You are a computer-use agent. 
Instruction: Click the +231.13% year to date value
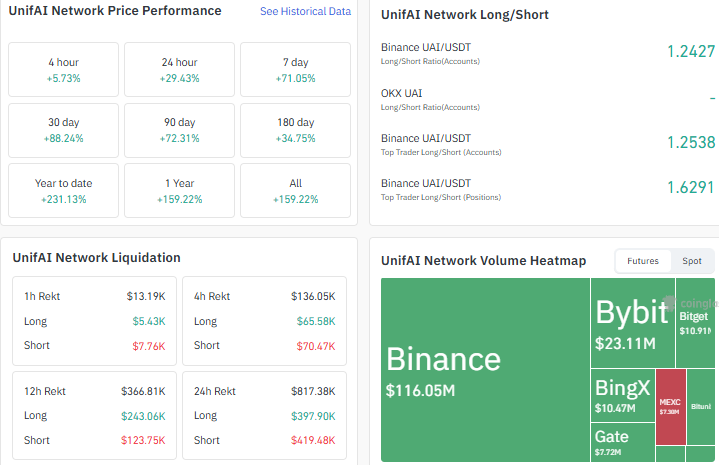[x=64, y=199]
